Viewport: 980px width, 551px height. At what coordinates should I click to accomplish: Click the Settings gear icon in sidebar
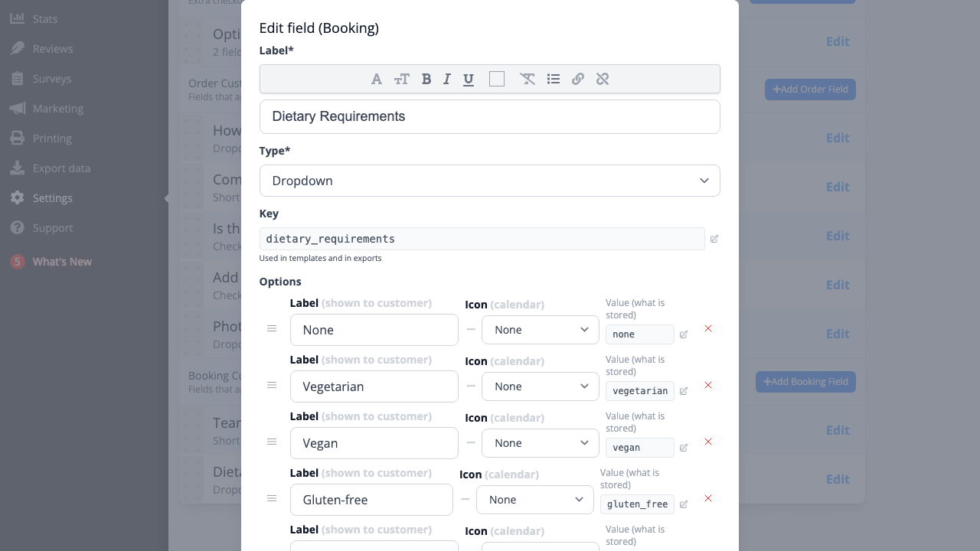pyautogui.click(x=17, y=197)
